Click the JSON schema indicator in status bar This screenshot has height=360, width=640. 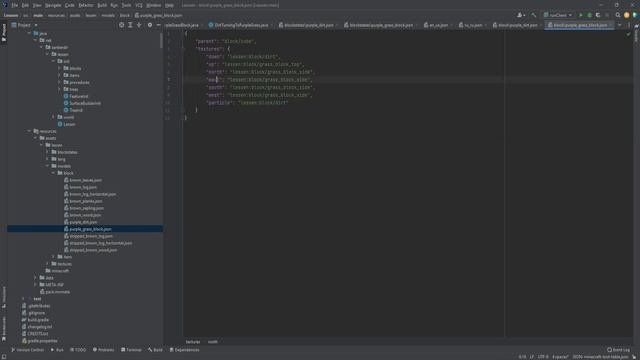click(600, 356)
